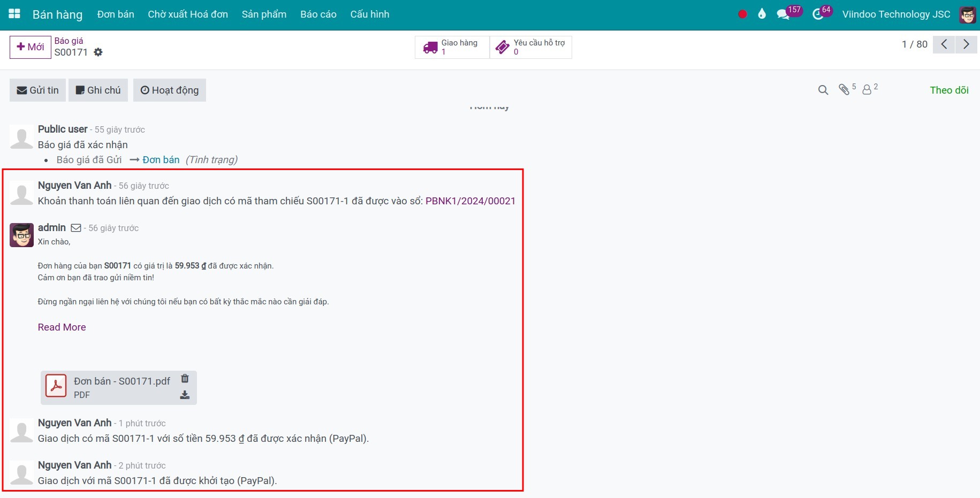The image size is (980, 498).
Task: Open the chat messages icon with 157 badge
Action: click(x=784, y=14)
